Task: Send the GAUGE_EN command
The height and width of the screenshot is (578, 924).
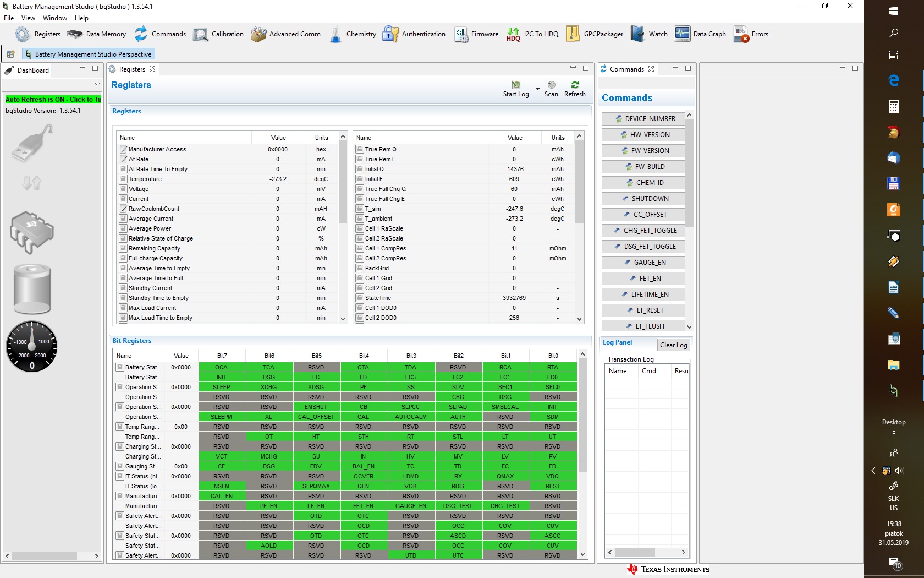Action: pos(643,263)
